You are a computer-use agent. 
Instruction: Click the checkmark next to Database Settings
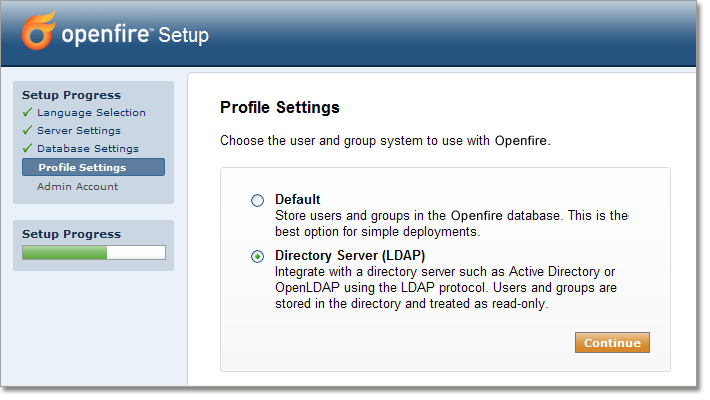coord(27,149)
